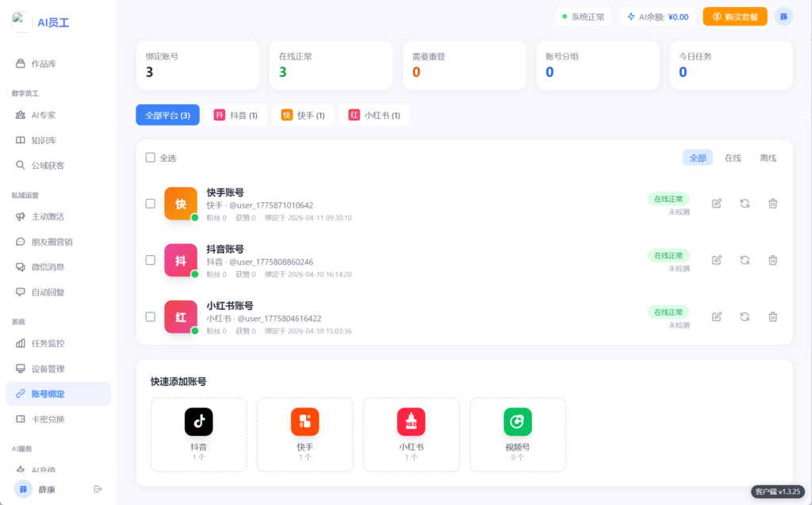Open the user avatar in top bar

783,17
